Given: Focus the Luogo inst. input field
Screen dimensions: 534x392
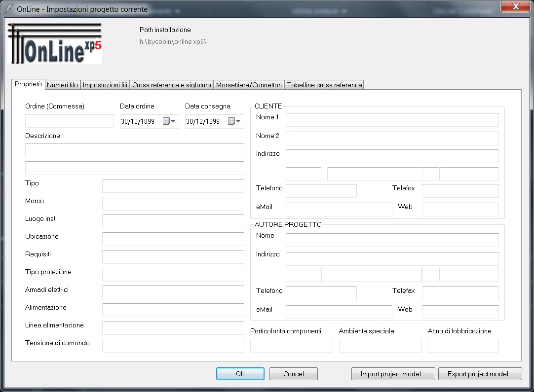Looking at the screenshot, I should (173, 221).
